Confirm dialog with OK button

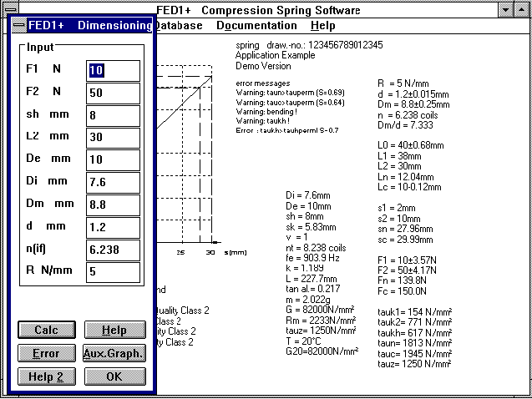[x=114, y=376]
